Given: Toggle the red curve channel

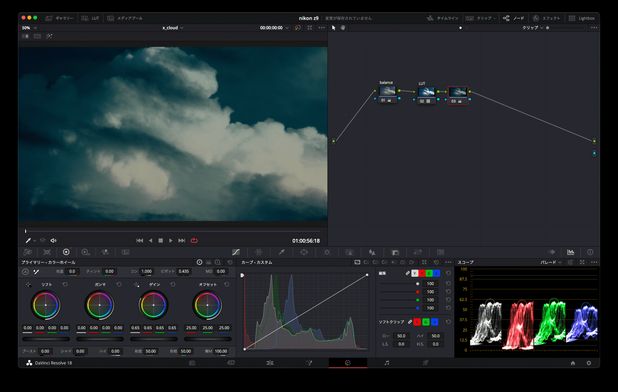Looking at the screenshot, I should click(x=422, y=273).
